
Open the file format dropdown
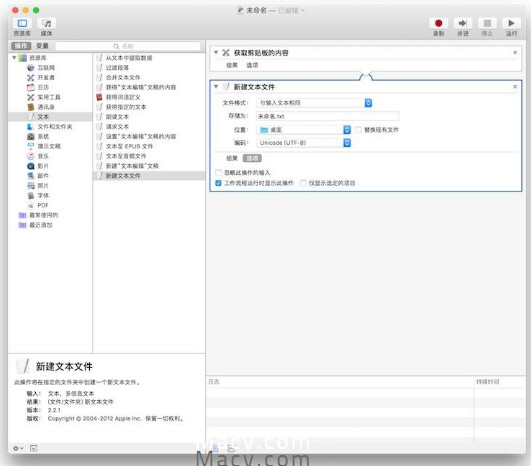pos(314,103)
